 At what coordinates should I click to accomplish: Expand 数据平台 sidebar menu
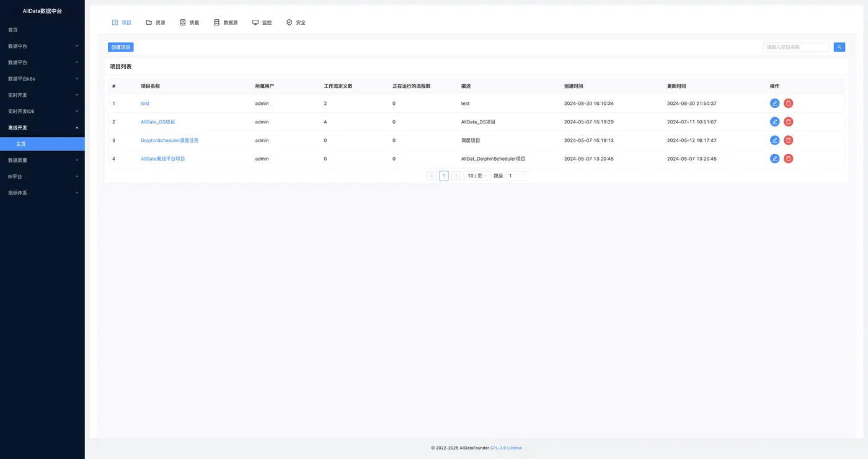[42, 63]
